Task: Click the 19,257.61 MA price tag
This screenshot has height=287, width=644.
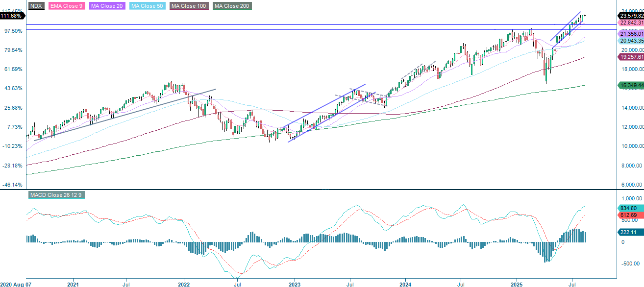Action: (x=629, y=57)
